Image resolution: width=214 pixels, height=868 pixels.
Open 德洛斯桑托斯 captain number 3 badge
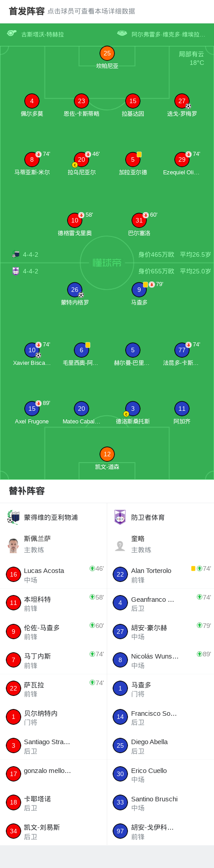point(133,409)
